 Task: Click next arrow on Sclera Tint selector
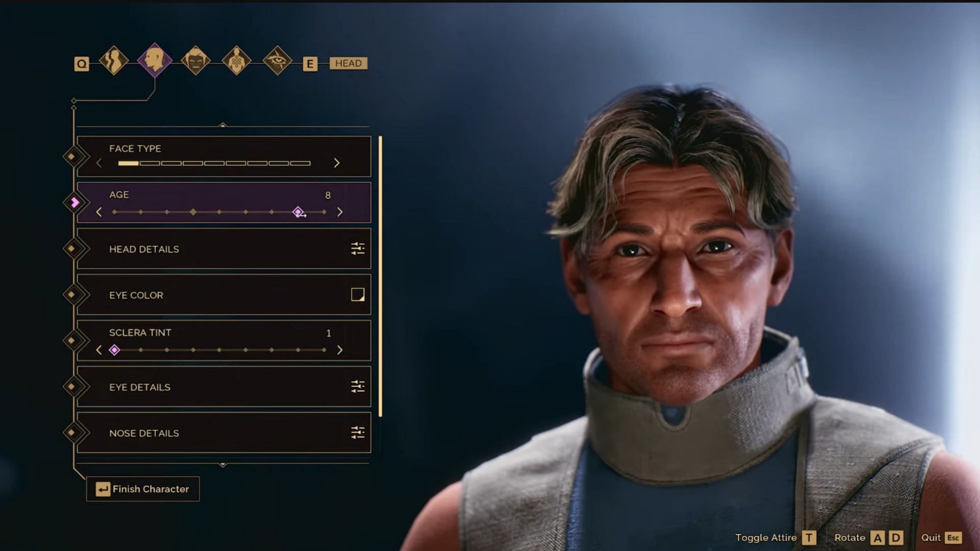pyautogui.click(x=340, y=350)
